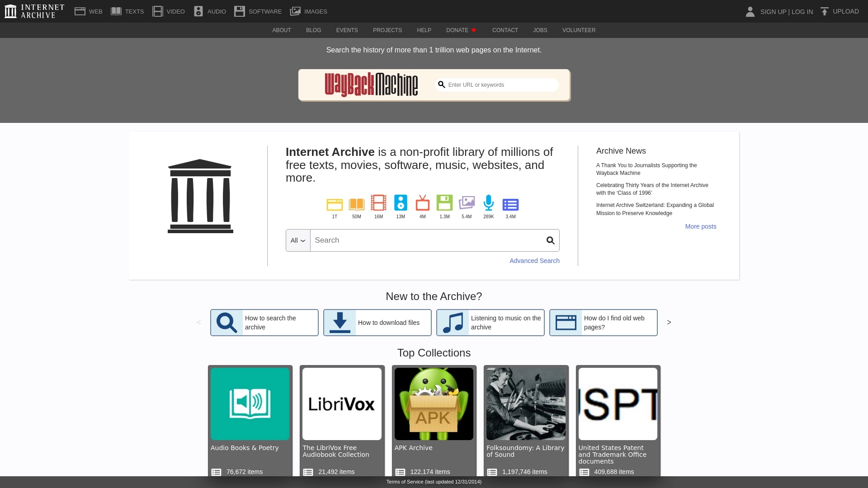868x488 pixels.
Task: Click list icon beside 1,197,746 items
Action: (x=492, y=472)
